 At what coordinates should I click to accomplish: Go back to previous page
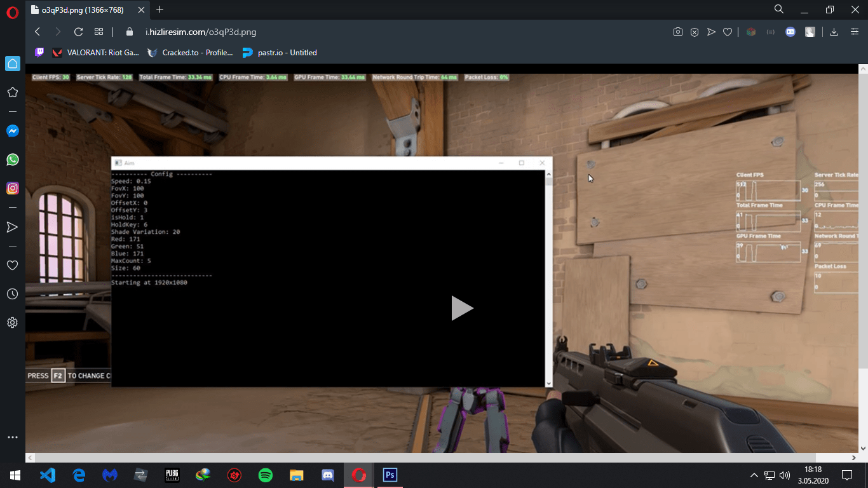click(37, 32)
